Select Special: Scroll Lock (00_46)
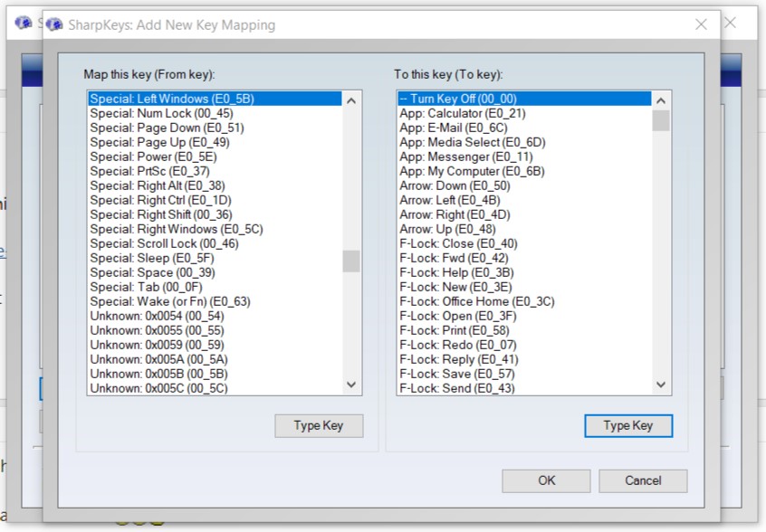Viewport: 766px width, 532px height. [x=215, y=243]
